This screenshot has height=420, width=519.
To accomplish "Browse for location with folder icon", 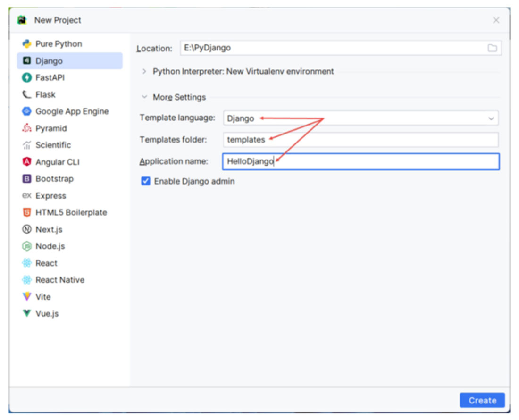I will pos(492,48).
